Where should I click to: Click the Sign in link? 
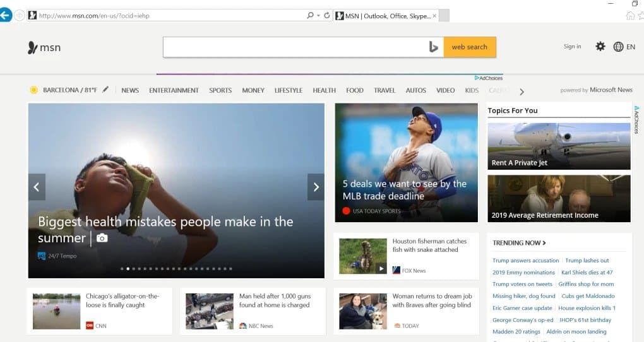pos(572,47)
